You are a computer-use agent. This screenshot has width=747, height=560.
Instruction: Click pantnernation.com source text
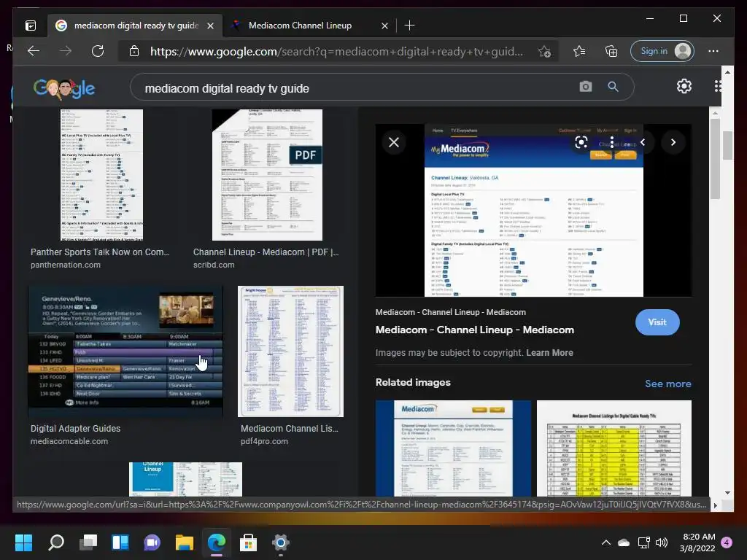coord(66,265)
